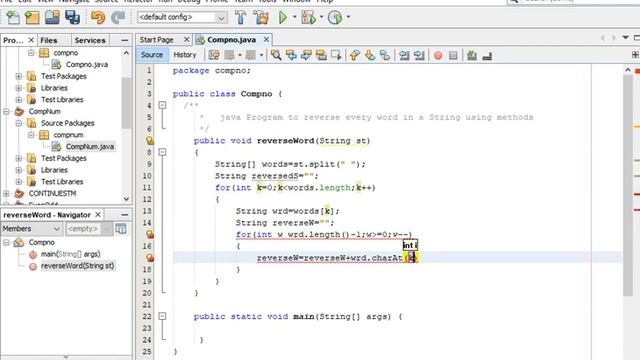Click the Undo arrow icon
Viewport: 640px width, 360px height.
tap(98, 17)
